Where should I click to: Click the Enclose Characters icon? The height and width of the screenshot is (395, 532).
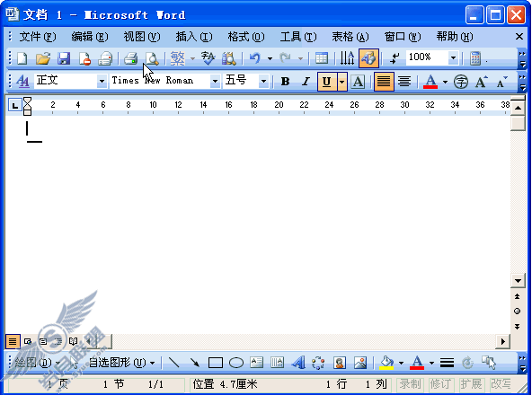pos(460,82)
